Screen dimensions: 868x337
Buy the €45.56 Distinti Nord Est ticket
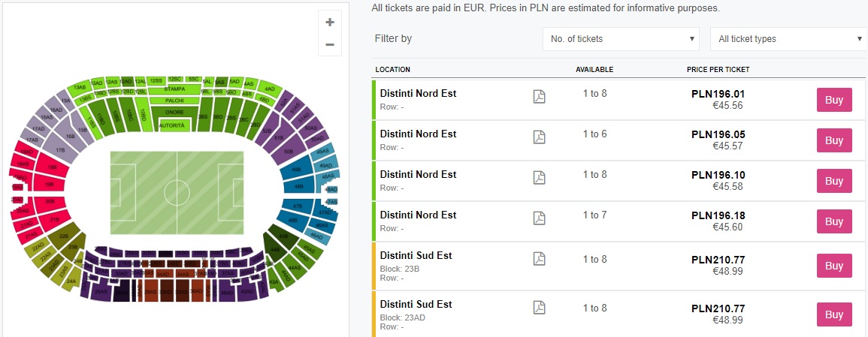834,100
